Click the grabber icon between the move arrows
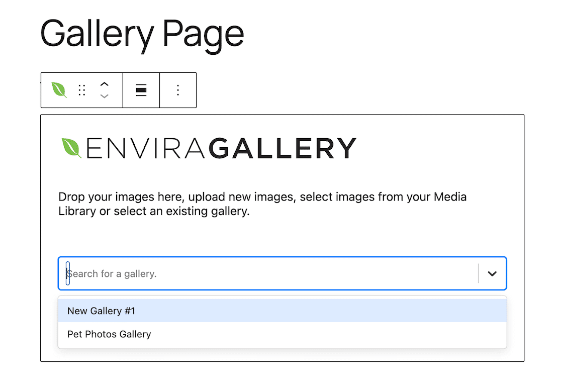This screenshot has height=392, width=561. point(81,90)
